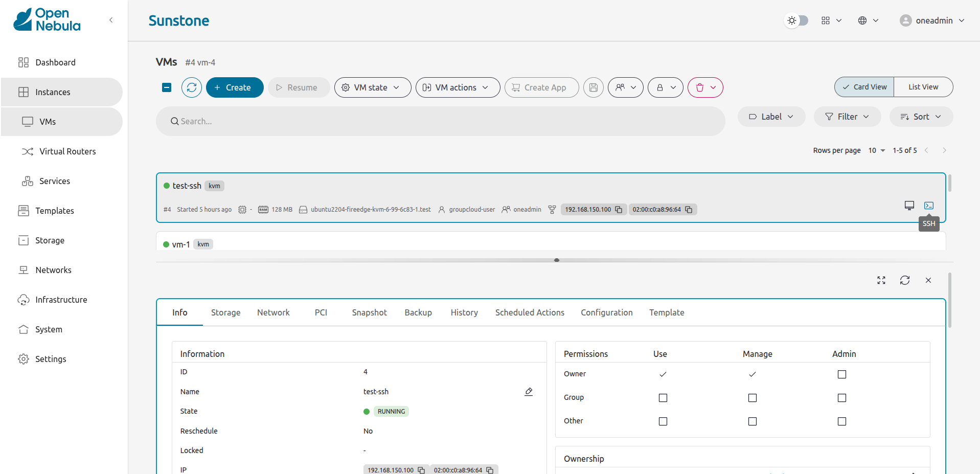Enable Group Use permission checkbox
980x474 pixels.
tap(663, 398)
